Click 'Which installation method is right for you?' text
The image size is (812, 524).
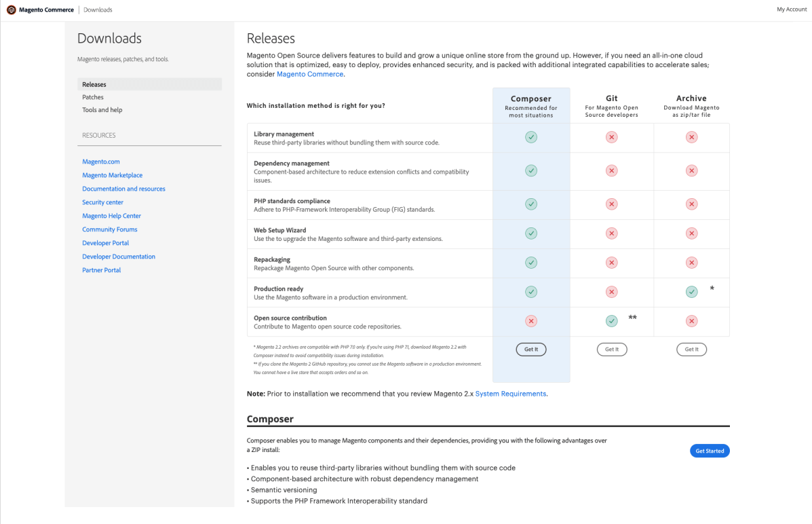[316, 106]
